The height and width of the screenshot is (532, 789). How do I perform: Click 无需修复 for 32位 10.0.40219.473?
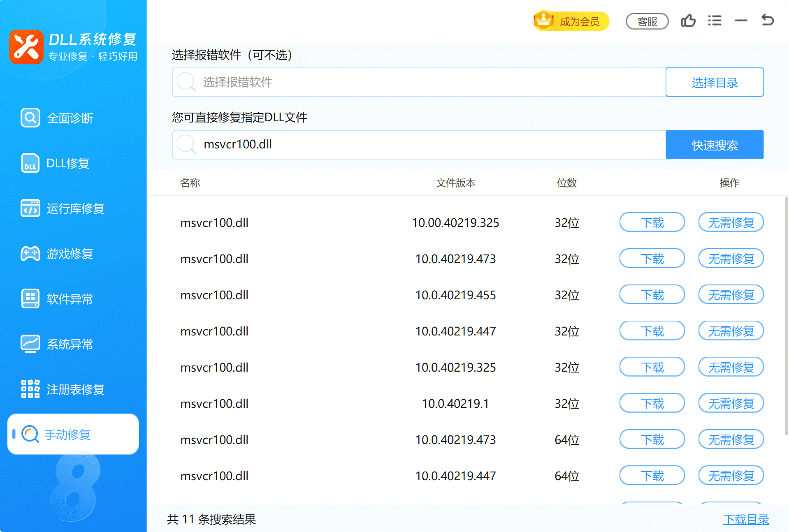(x=731, y=259)
